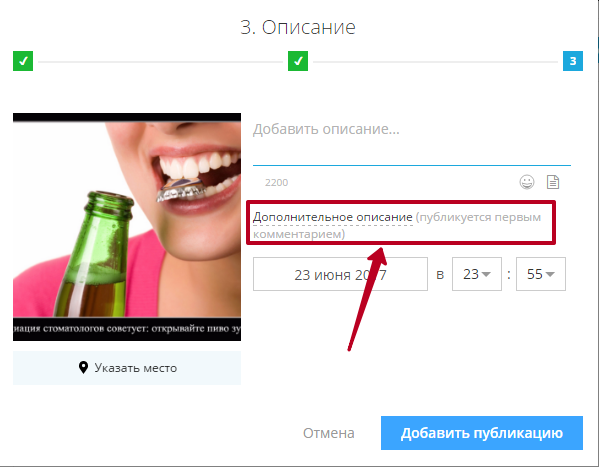Open the hour dropdown showing 23
The image size is (599, 467).
click(477, 274)
